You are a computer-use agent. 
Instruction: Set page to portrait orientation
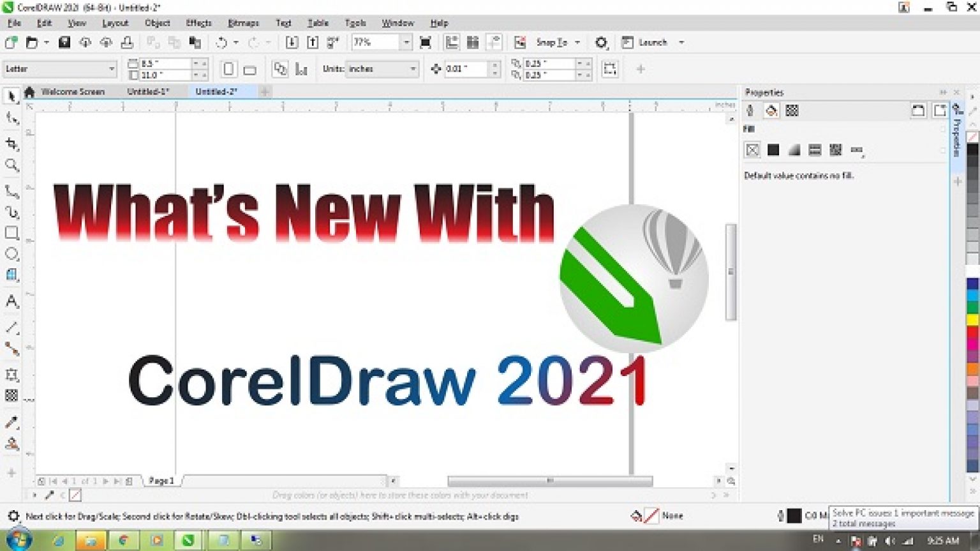[x=228, y=69]
